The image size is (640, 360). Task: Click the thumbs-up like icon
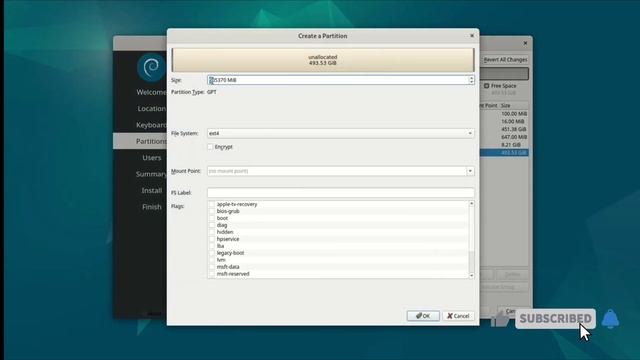coord(500,319)
